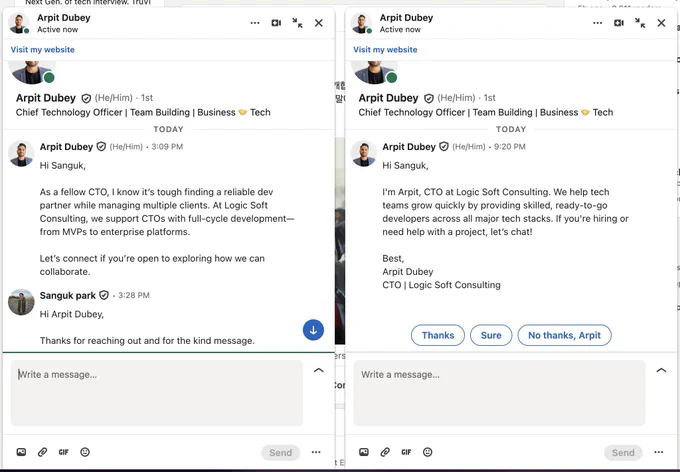Click Arpit's message avatar at 9:20 PM
This screenshot has height=472, width=680.
click(x=363, y=153)
